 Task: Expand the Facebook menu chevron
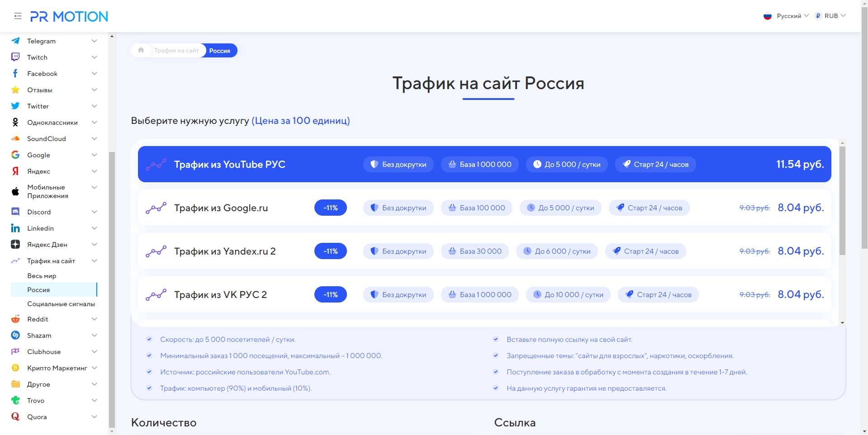pyautogui.click(x=95, y=73)
